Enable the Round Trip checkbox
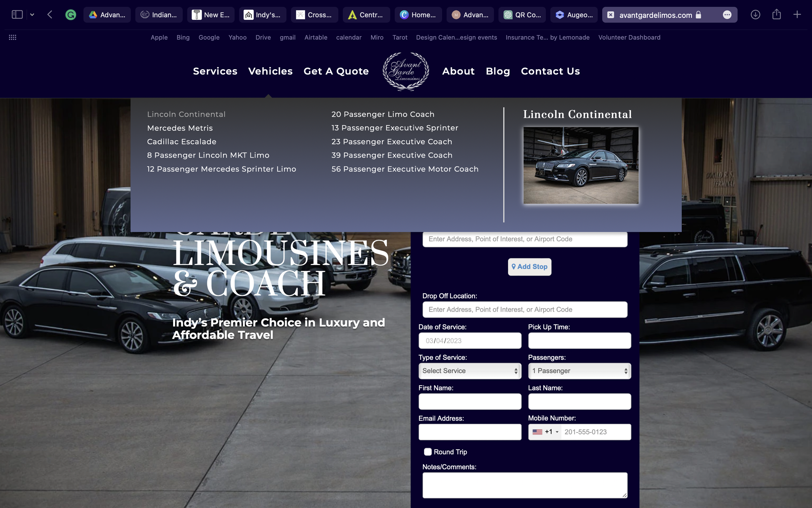Image resolution: width=812 pixels, height=508 pixels. (x=428, y=452)
